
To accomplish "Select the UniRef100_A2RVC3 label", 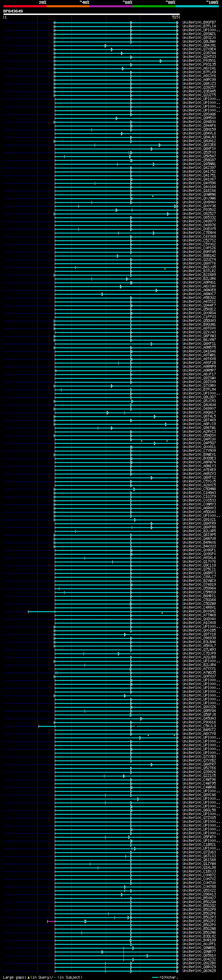I will 199,431.
